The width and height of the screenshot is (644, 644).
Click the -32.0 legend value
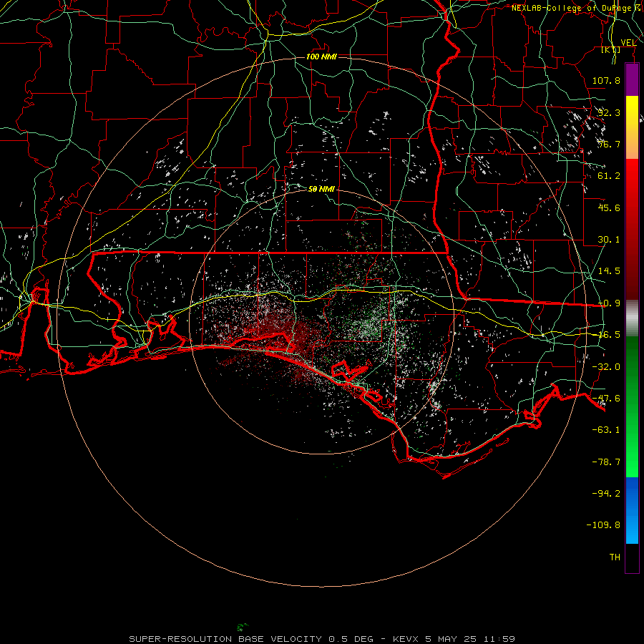[x=606, y=367]
